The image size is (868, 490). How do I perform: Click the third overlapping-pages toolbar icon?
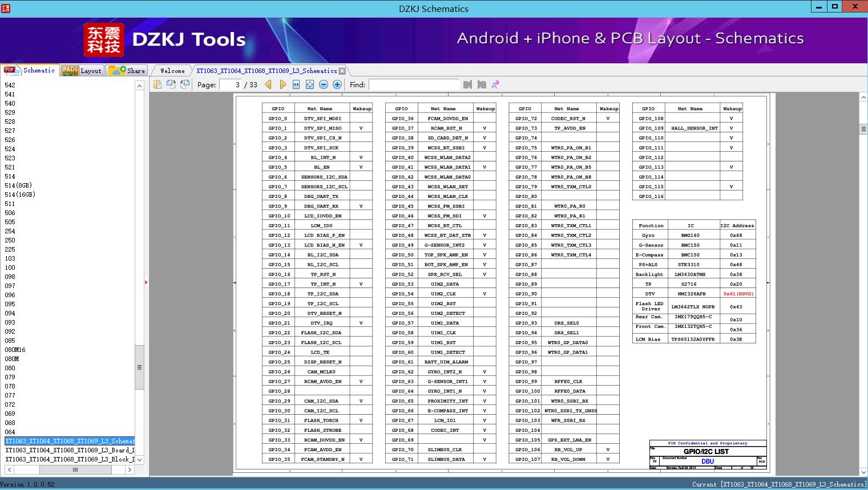185,84
